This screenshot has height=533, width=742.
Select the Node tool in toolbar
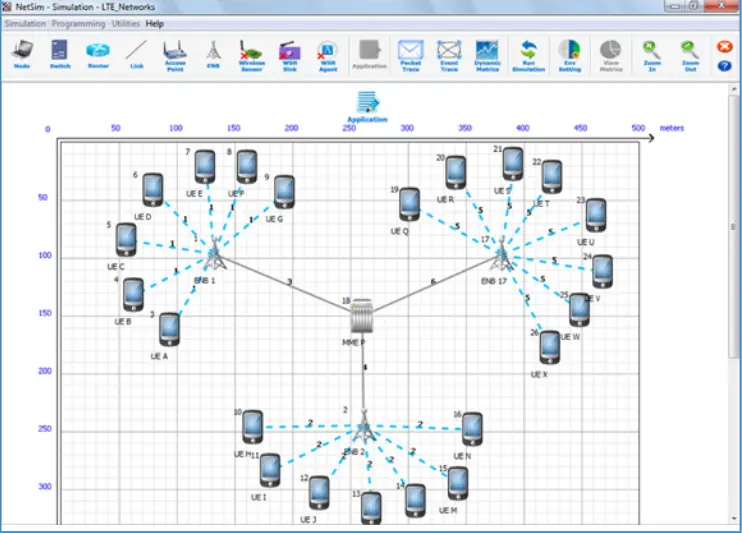[22, 53]
